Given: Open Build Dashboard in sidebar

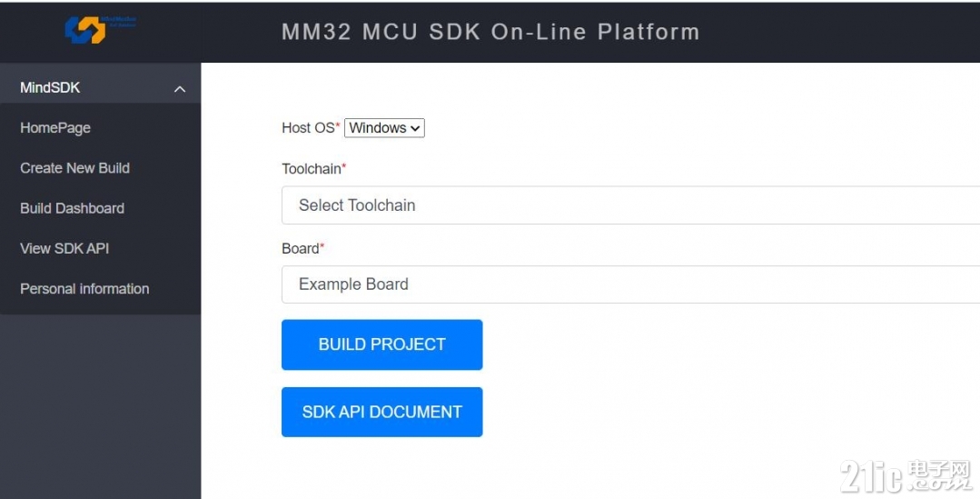Looking at the screenshot, I should coord(72,208).
